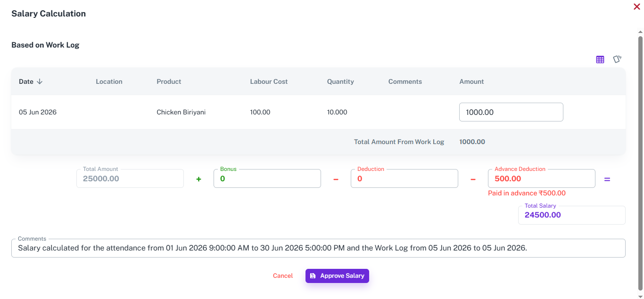Click the Approve Salary button

(337, 276)
